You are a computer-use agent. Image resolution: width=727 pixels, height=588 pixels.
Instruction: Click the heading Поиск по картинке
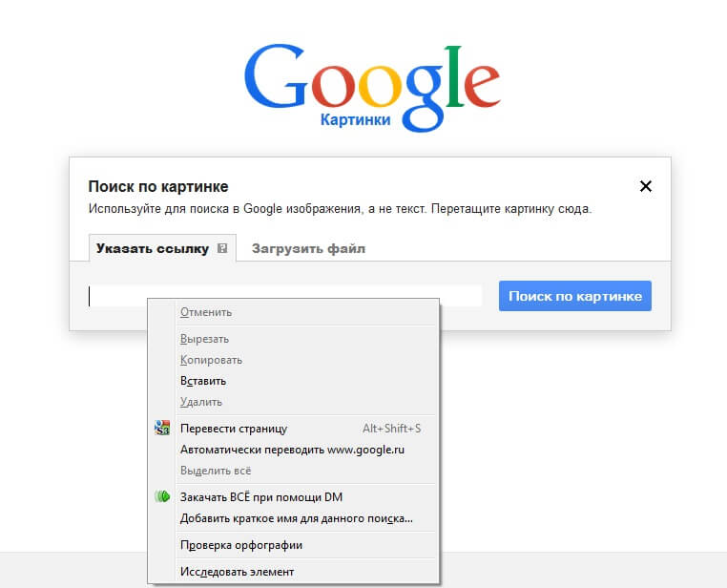pyautogui.click(x=158, y=186)
